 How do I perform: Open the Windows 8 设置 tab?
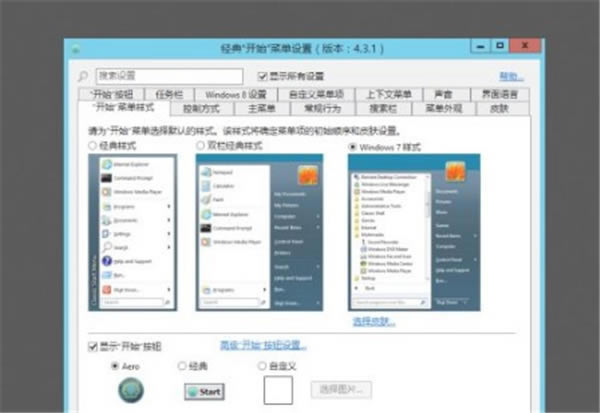tap(236, 94)
